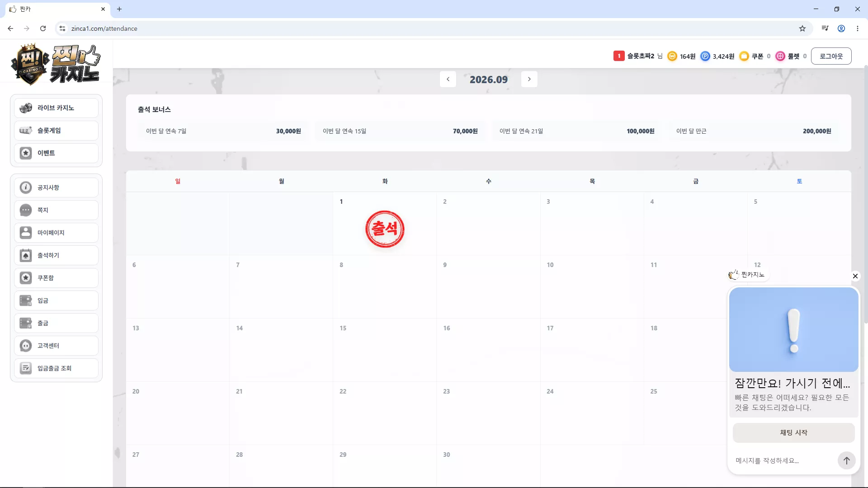This screenshot has height=488, width=868.
Task: Open the 마이페이지 profile icon
Action: (x=26, y=233)
